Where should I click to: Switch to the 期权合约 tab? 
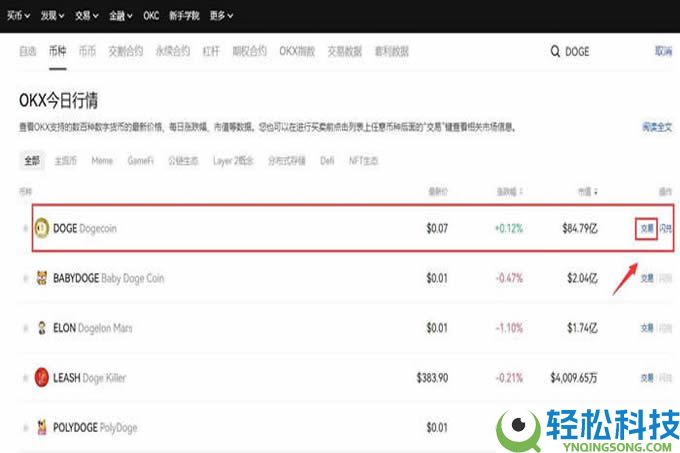[249, 51]
